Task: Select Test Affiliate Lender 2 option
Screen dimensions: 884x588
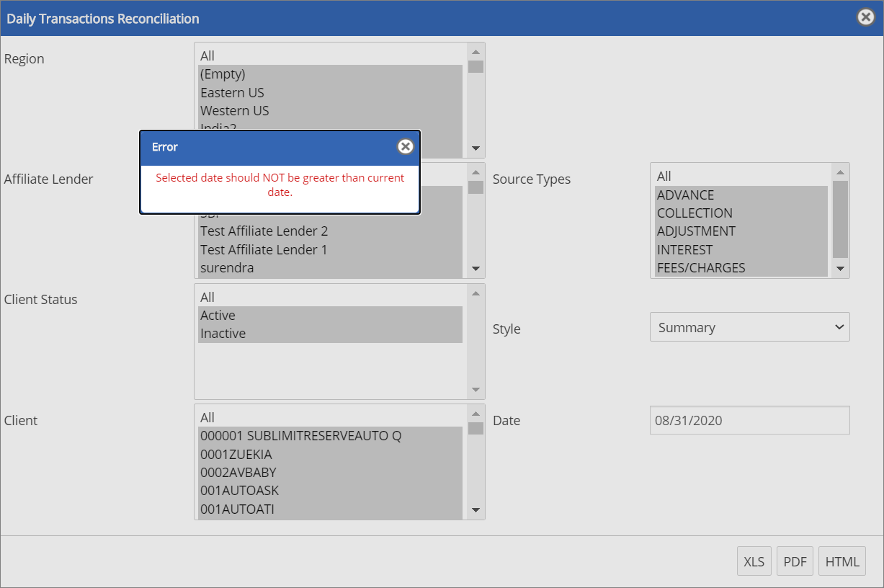Action: [x=264, y=231]
